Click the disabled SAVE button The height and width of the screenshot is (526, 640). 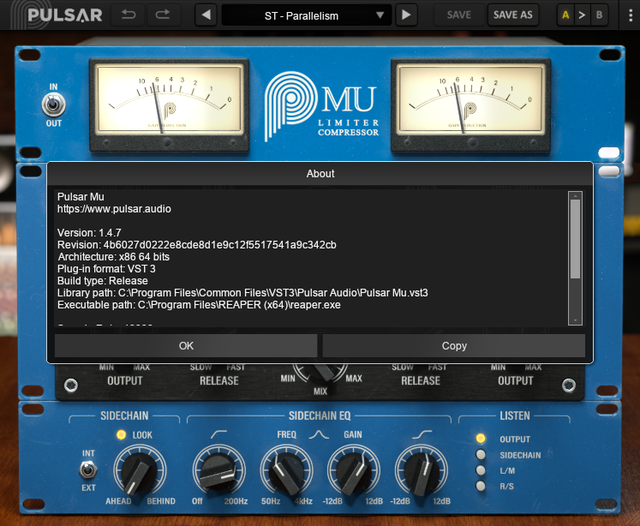click(459, 15)
